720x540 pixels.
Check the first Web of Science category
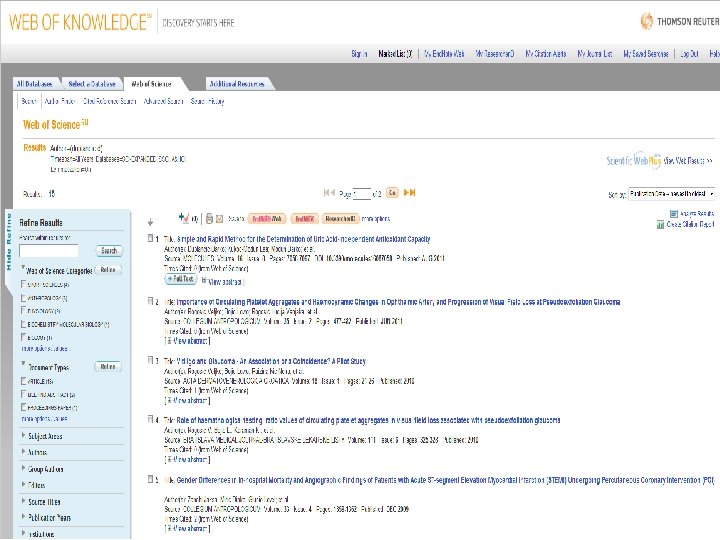[23, 284]
